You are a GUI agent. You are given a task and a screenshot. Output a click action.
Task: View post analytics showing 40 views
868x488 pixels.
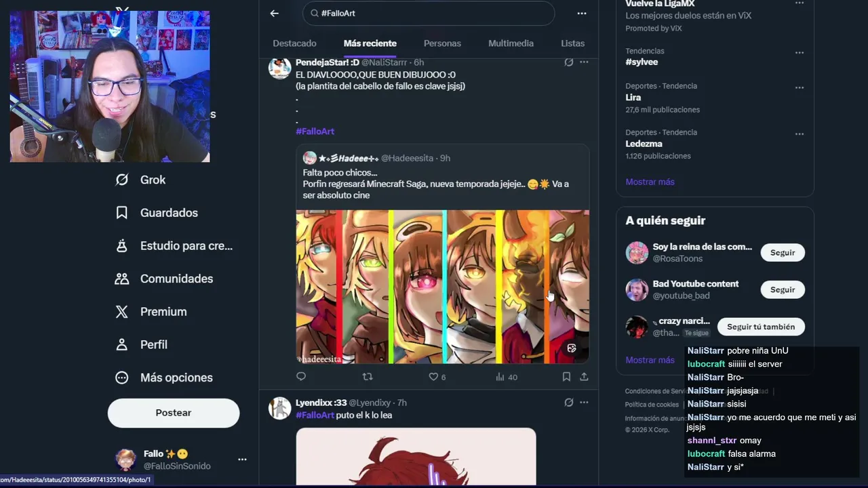[507, 377]
